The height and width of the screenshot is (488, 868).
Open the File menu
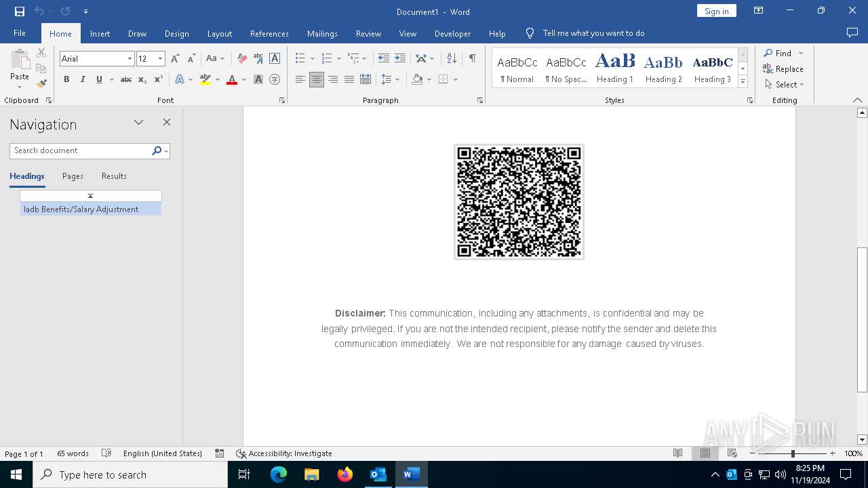[20, 33]
